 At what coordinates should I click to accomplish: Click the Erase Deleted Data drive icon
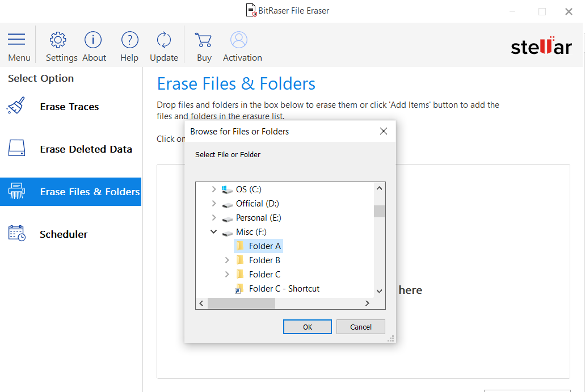pos(17,148)
